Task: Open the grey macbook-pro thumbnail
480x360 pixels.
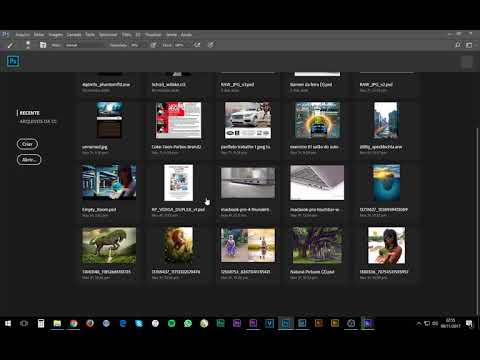Action: (x=248, y=183)
